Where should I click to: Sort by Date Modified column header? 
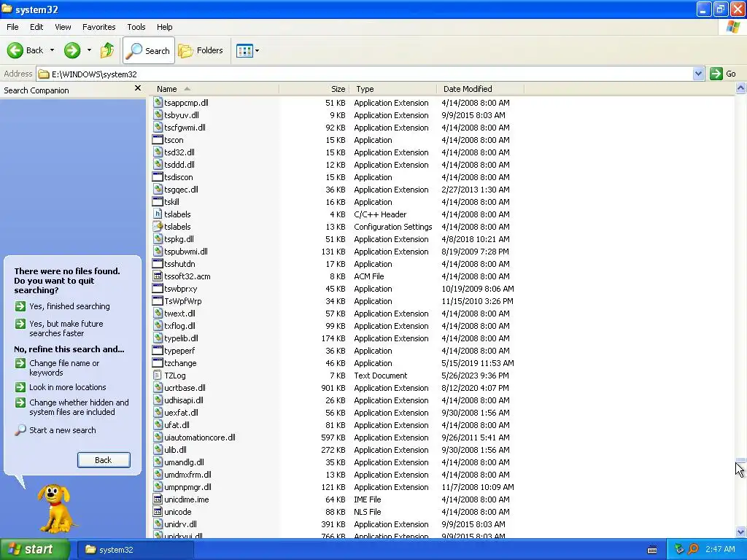pos(480,89)
